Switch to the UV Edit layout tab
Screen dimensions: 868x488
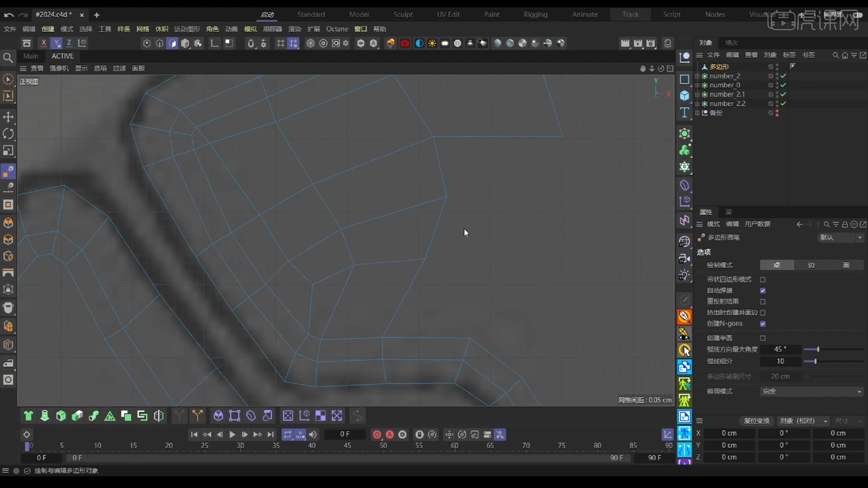click(x=448, y=14)
